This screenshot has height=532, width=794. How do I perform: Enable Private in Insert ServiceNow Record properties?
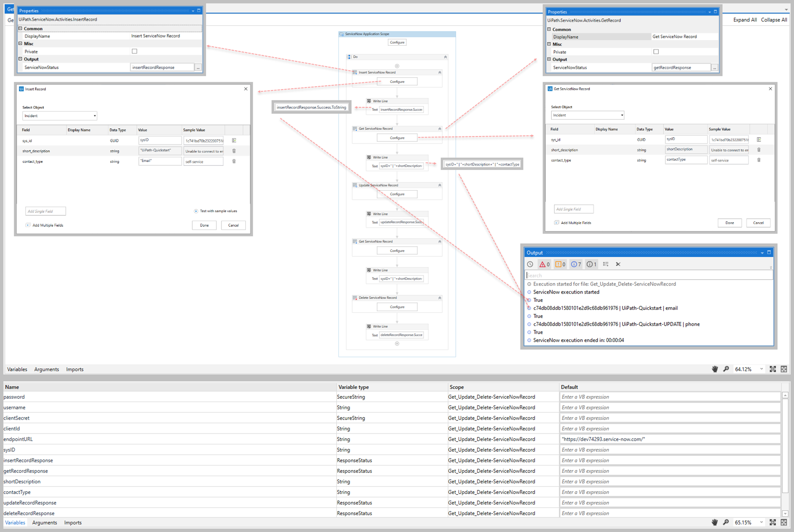135,51
